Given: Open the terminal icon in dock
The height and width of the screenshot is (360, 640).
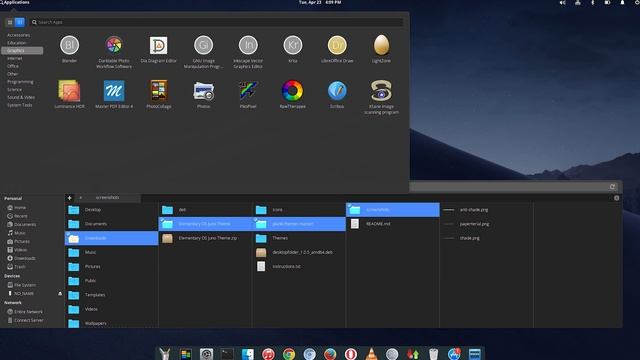Looking at the screenshot, I should (227, 354).
